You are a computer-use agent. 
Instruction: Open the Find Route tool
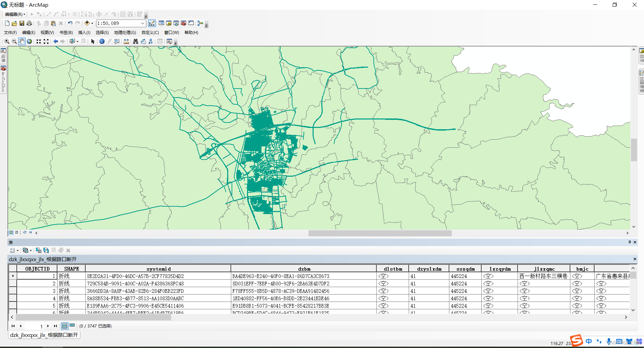tap(143, 41)
